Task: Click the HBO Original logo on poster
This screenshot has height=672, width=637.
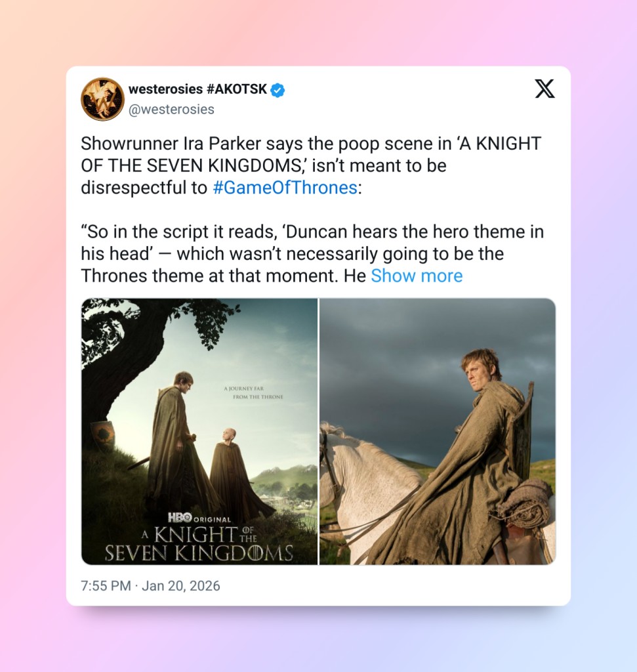Action: tap(199, 518)
